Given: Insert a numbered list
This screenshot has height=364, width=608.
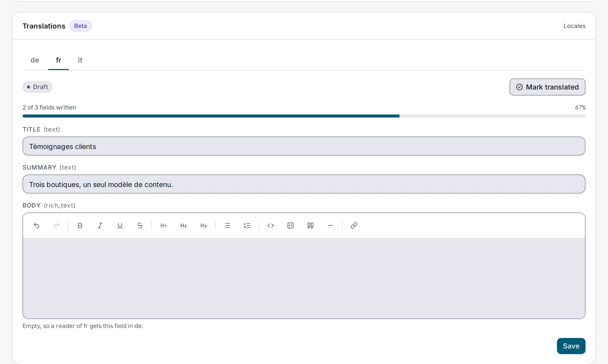Looking at the screenshot, I should [247, 225].
